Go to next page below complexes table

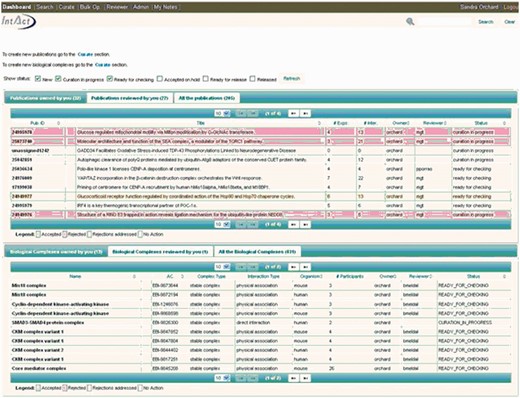[293, 378]
